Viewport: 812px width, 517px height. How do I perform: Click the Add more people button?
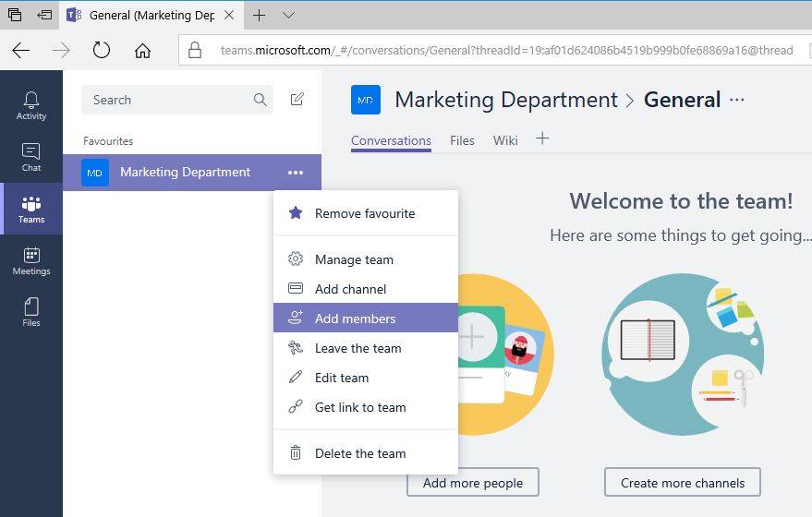pos(473,482)
